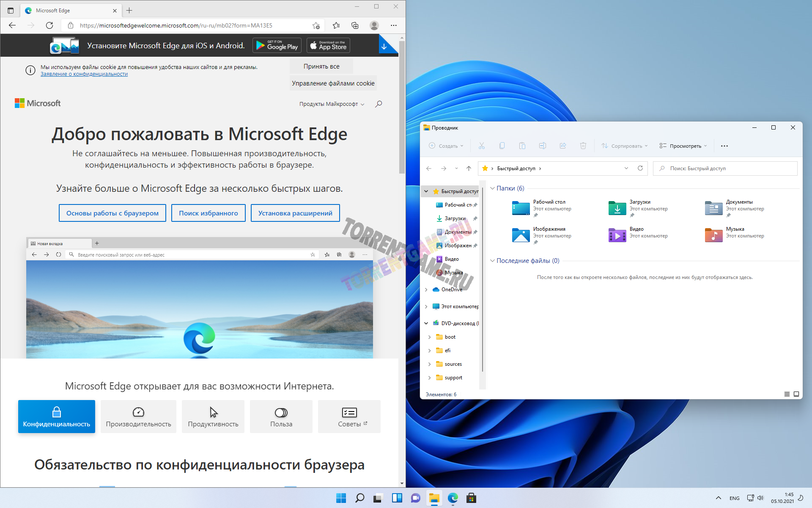Select the Польза tab on page
The width and height of the screenshot is (812, 508).
coord(281,417)
